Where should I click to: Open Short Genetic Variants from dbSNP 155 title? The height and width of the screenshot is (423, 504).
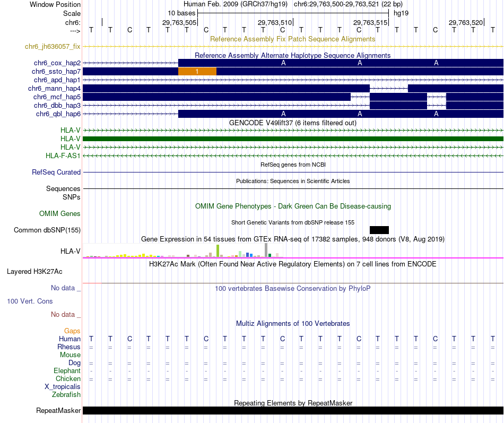click(293, 222)
